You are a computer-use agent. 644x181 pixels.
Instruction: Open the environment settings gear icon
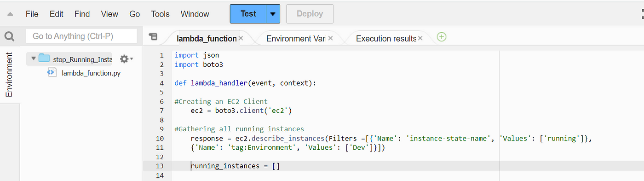point(125,59)
